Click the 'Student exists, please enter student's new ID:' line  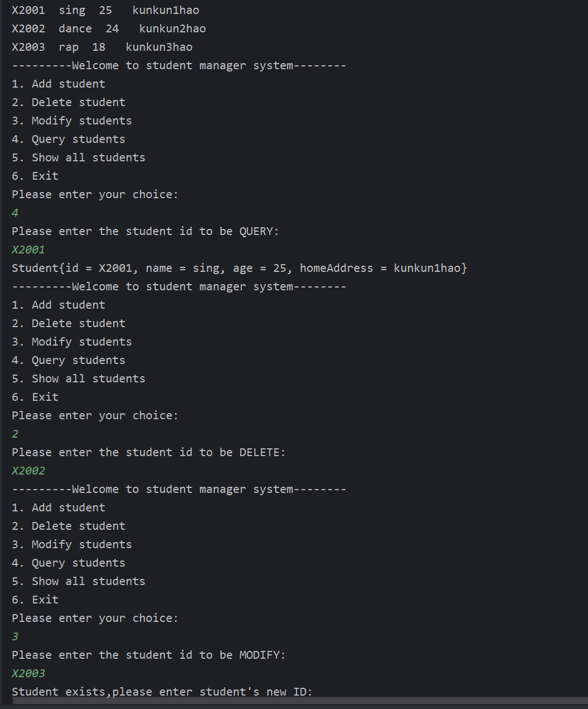[162, 691]
